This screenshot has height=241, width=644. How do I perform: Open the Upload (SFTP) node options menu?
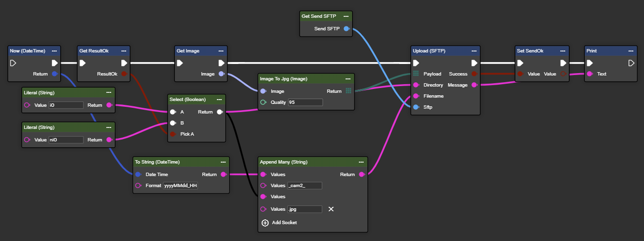(x=473, y=51)
